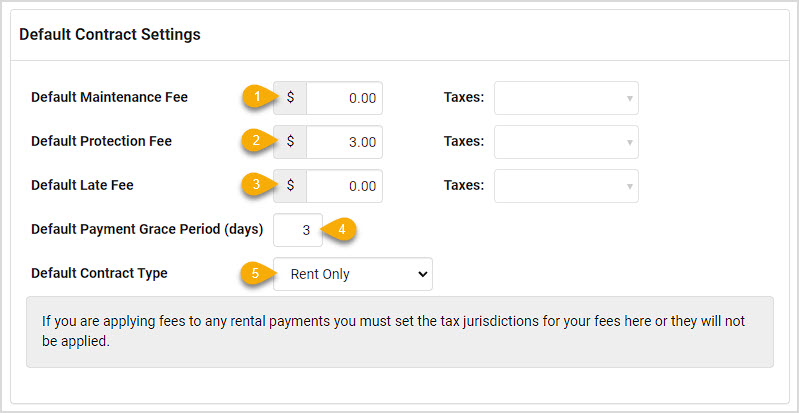799x413 pixels.
Task: Click orange callout marker number 2
Action: point(259,141)
